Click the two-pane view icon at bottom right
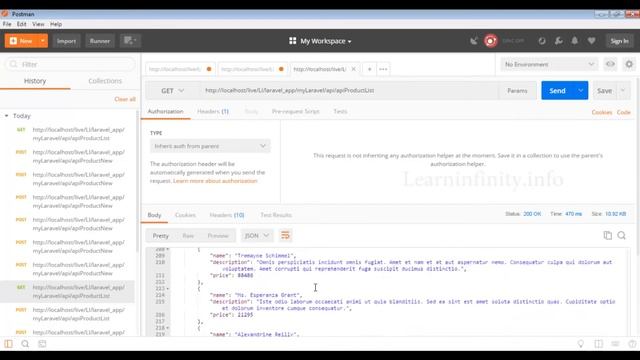 tap(598, 344)
